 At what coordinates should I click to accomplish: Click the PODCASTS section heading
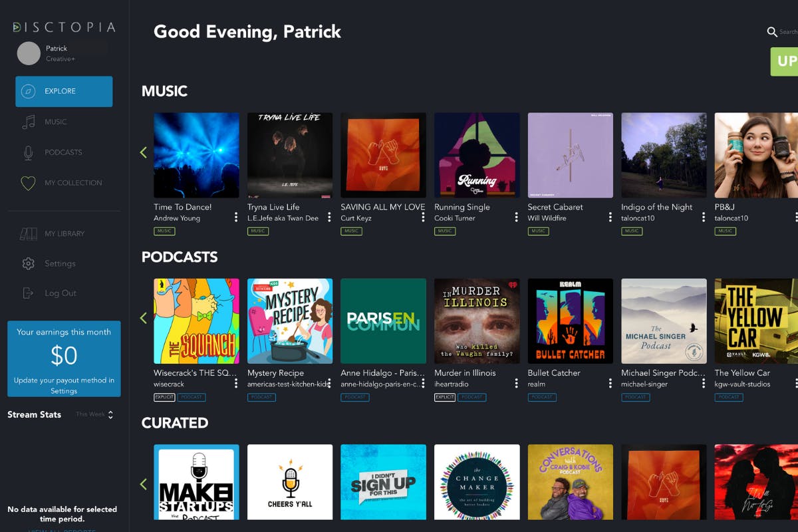click(180, 257)
